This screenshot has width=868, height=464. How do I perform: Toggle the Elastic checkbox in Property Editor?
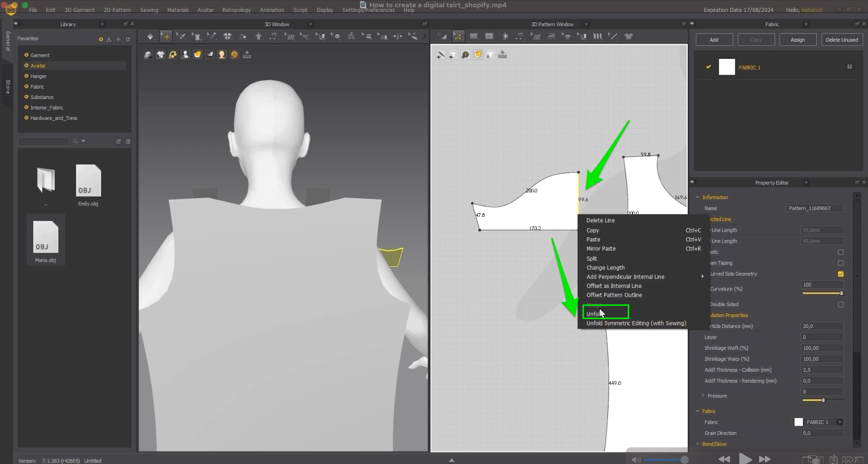click(840, 252)
